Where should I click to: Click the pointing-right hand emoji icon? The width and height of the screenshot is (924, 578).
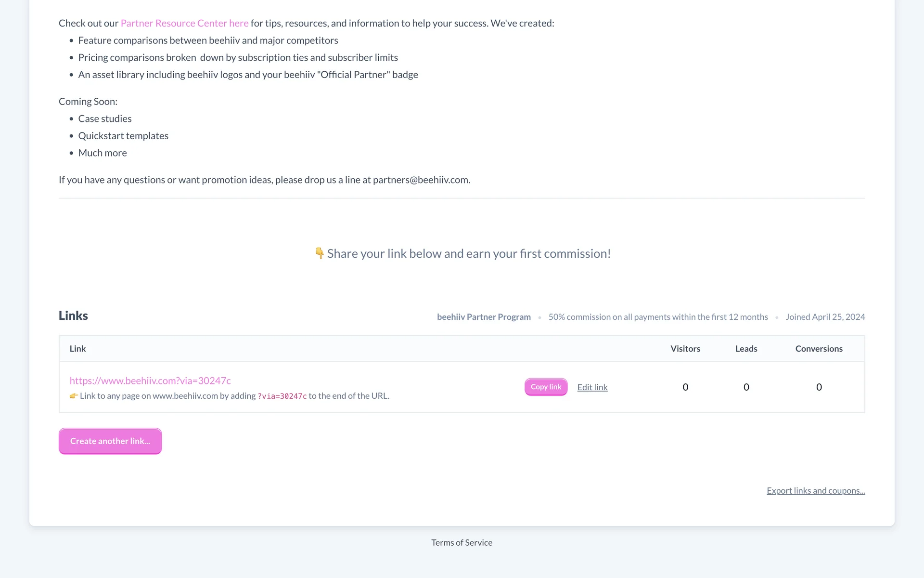pos(74,396)
